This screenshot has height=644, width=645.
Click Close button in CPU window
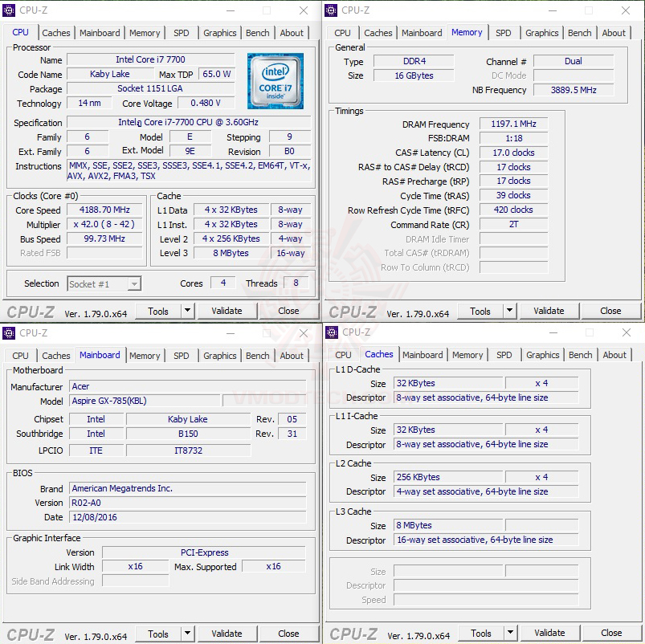288,311
